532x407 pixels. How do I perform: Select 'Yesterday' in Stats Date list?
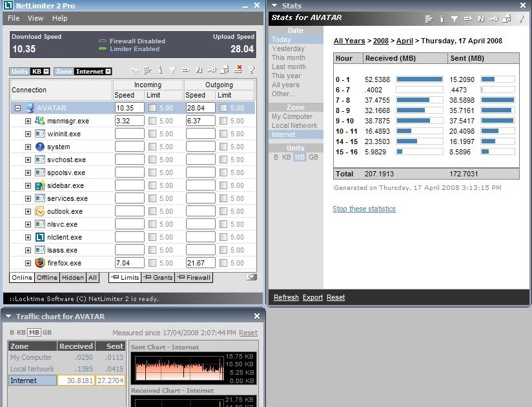(288, 48)
